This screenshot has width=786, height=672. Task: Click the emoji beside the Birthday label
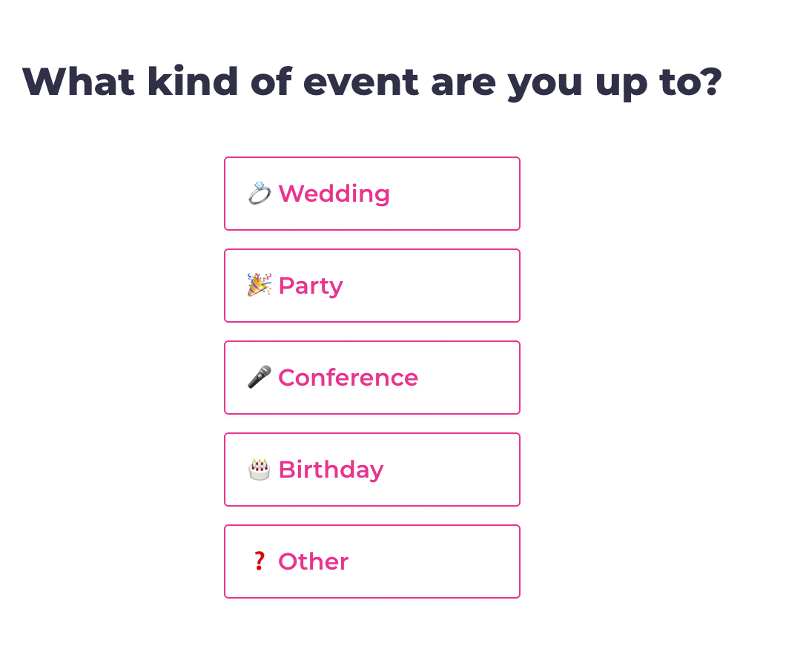258,469
